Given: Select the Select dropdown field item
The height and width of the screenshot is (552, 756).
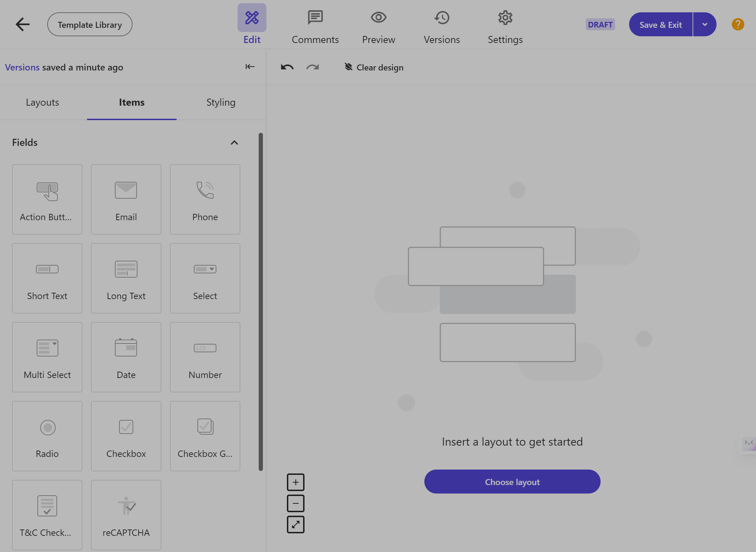Looking at the screenshot, I should [x=205, y=278].
